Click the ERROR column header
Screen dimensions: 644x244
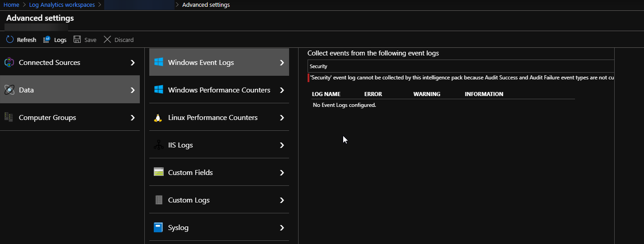pos(373,94)
